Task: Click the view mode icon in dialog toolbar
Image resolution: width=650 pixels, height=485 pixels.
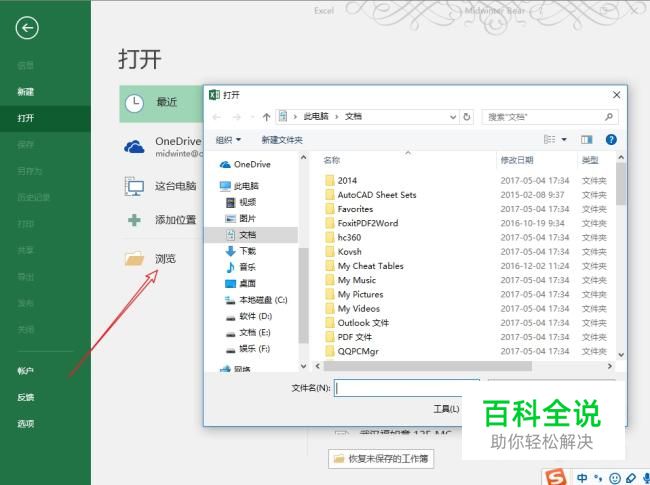Action: (x=550, y=140)
